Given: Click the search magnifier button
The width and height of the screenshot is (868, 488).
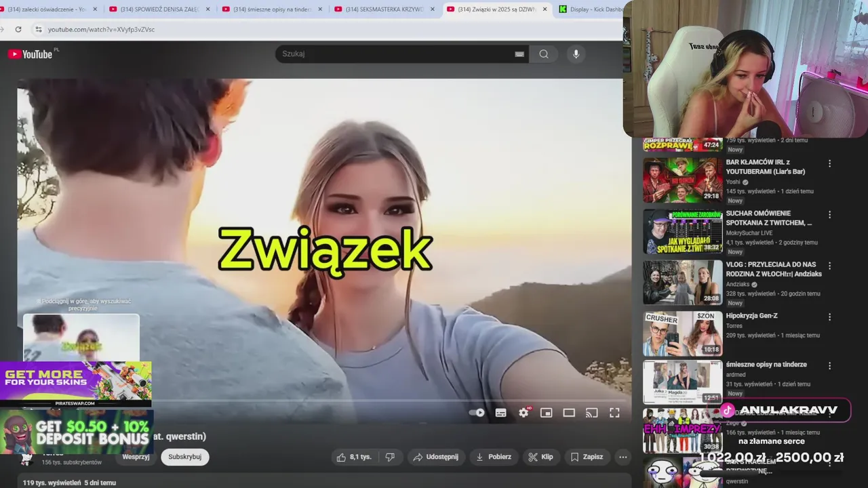Looking at the screenshot, I should click(544, 54).
